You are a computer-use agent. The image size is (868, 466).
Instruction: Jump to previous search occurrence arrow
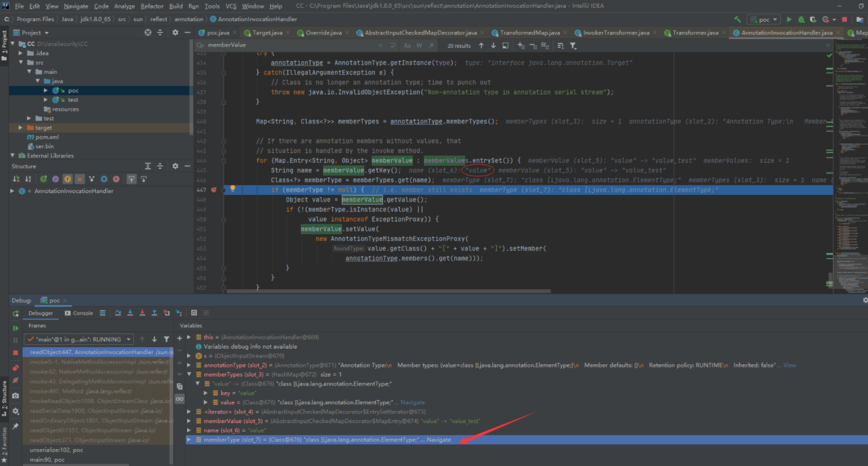pos(481,45)
